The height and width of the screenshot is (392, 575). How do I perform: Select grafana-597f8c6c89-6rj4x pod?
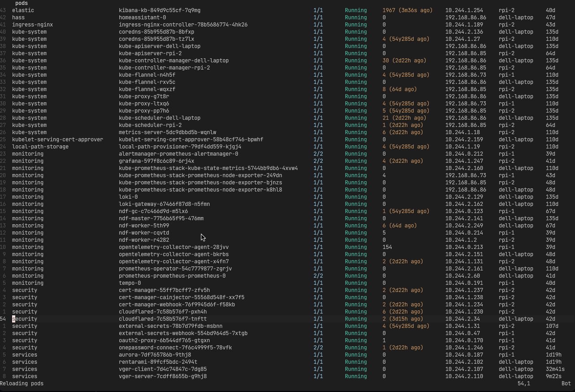click(x=157, y=161)
